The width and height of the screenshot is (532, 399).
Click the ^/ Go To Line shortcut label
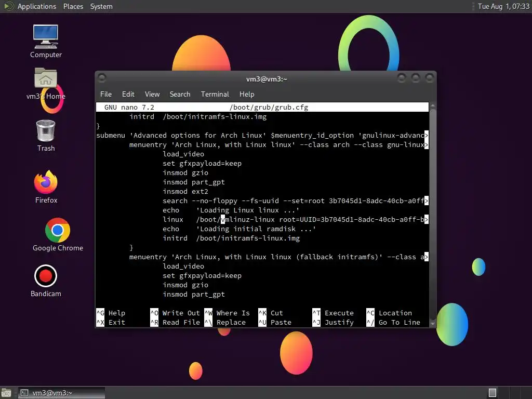tap(393, 322)
